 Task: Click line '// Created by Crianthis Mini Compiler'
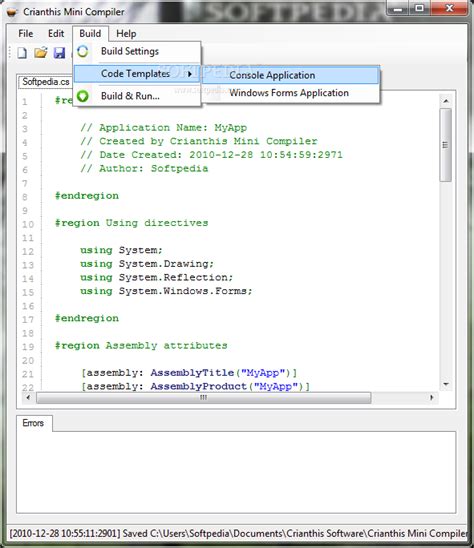coord(199,142)
